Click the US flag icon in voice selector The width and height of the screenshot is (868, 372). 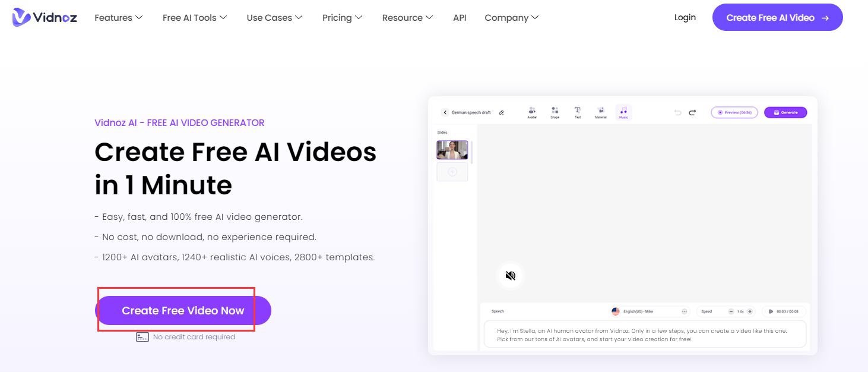click(x=616, y=311)
